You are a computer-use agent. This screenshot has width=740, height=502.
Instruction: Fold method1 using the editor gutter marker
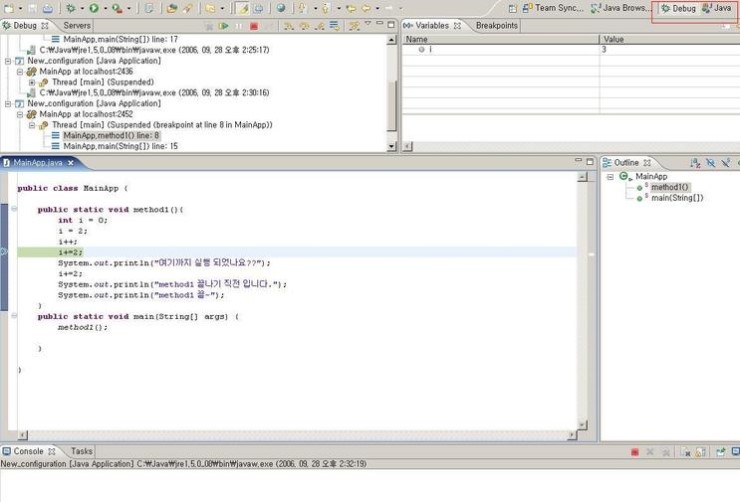coord(14,209)
